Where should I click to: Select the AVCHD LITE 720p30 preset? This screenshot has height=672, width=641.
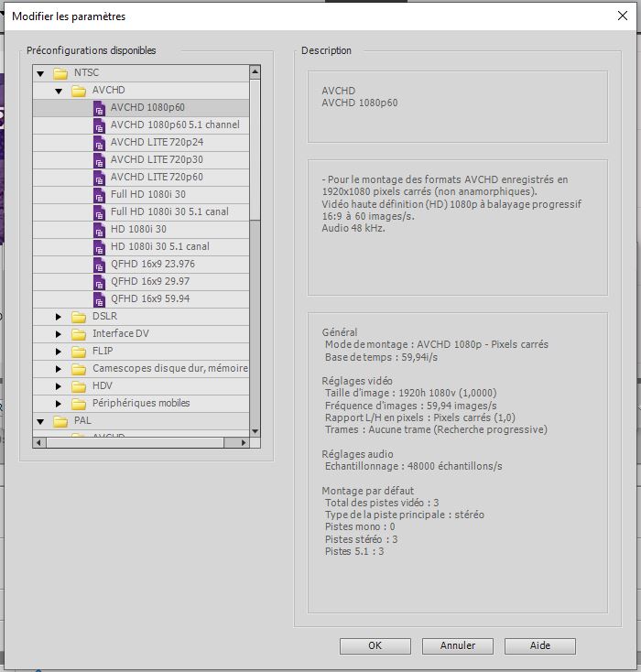[x=157, y=159]
